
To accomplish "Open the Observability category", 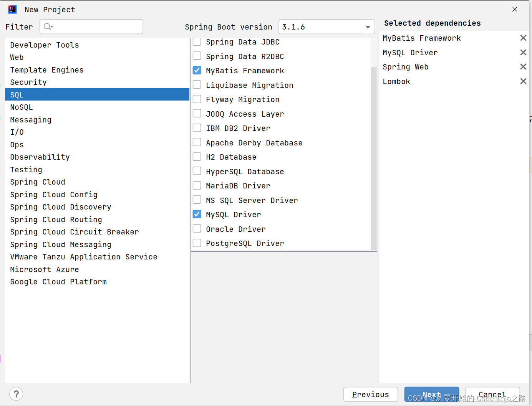I will tap(97, 157).
